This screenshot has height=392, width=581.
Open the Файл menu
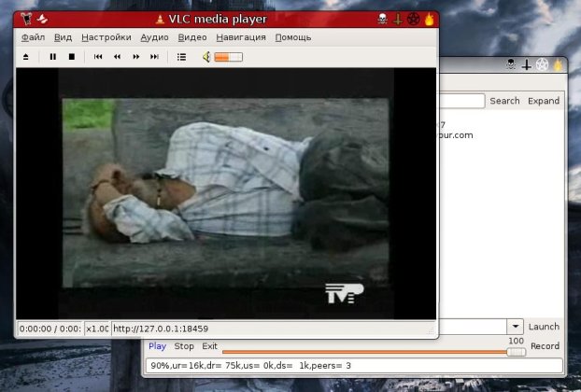coord(33,37)
